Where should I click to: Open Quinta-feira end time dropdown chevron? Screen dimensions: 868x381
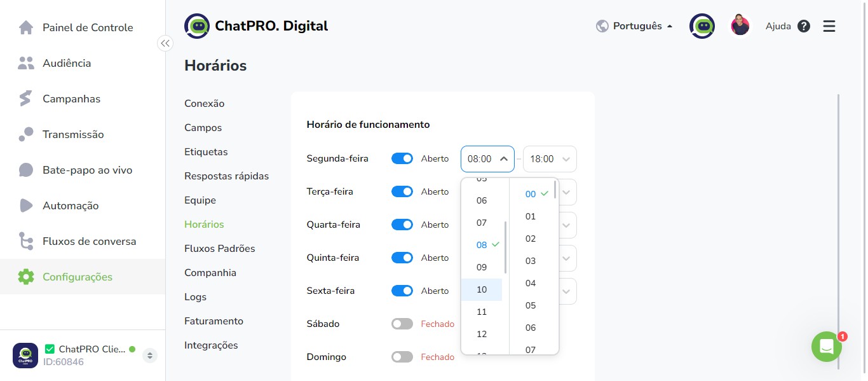[566, 258]
